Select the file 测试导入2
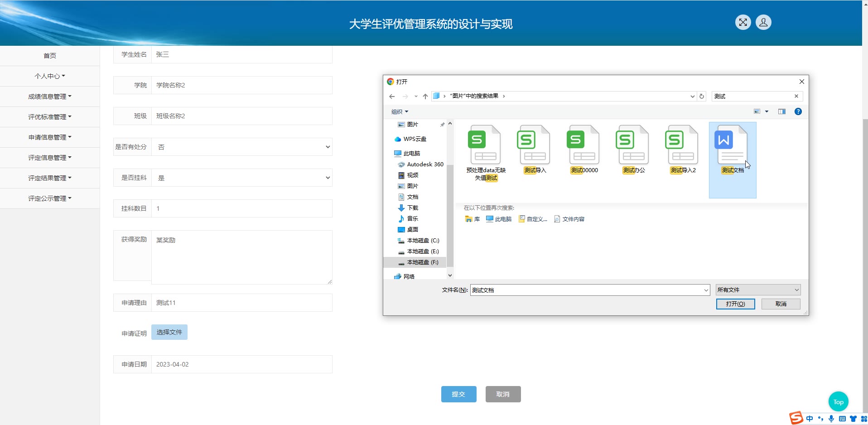Screen dimensions: 868x425 point(683,150)
